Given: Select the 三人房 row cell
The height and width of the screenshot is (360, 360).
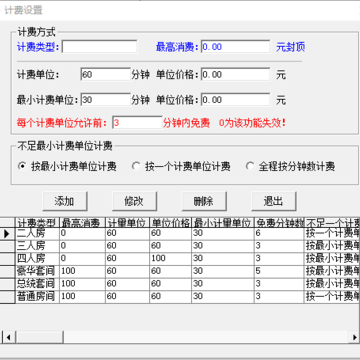Looking at the screenshot, I should [37, 246].
